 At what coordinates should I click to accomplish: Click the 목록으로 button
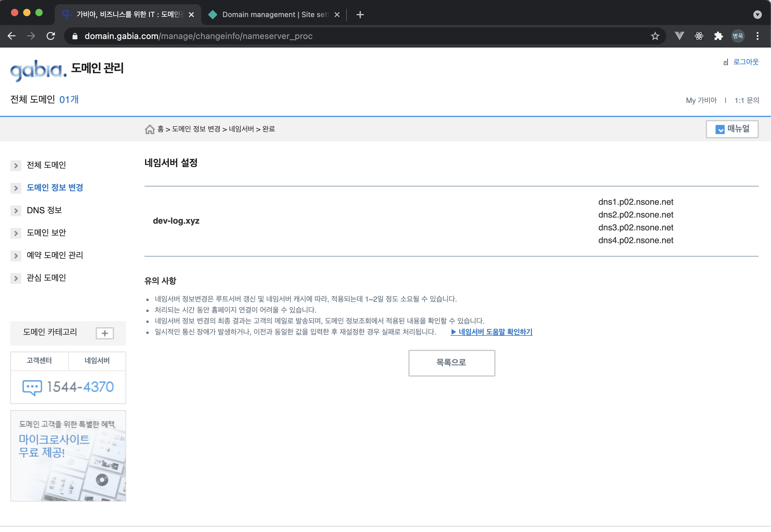[451, 363]
